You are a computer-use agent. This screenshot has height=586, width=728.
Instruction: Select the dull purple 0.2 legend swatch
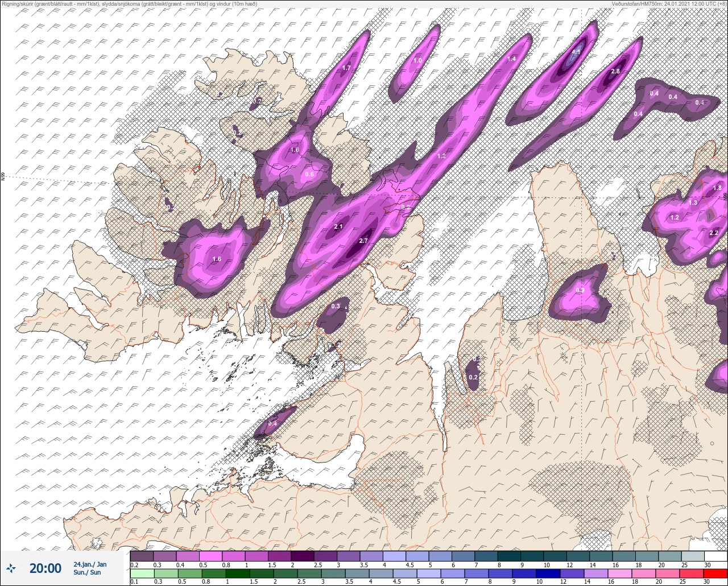(x=142, y=556)
